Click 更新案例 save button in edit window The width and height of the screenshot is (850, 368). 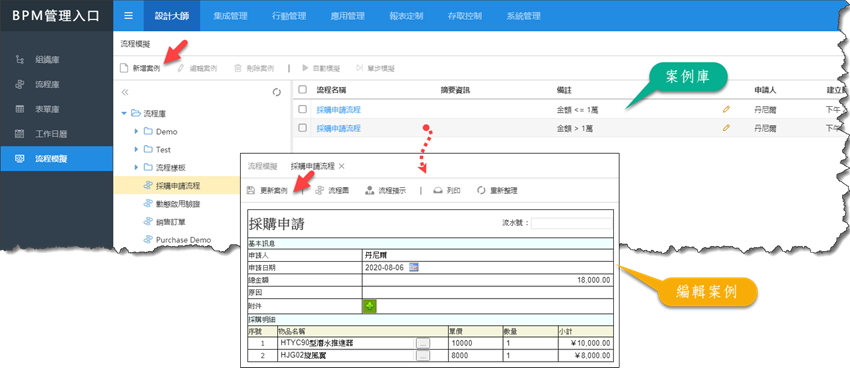pos(267,191)
